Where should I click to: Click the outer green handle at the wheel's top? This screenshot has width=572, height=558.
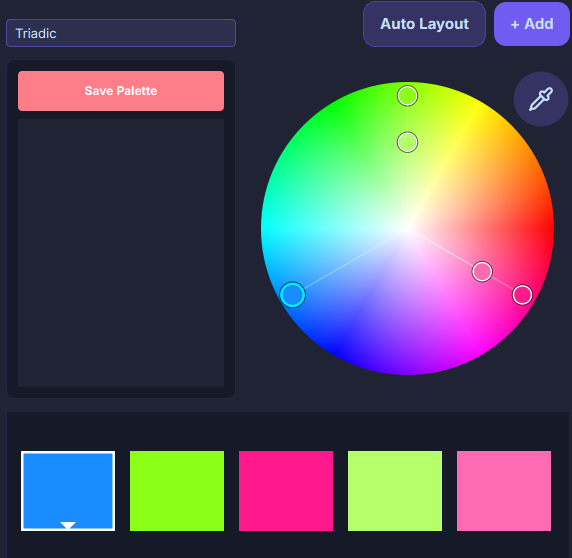tap(407, 96)
